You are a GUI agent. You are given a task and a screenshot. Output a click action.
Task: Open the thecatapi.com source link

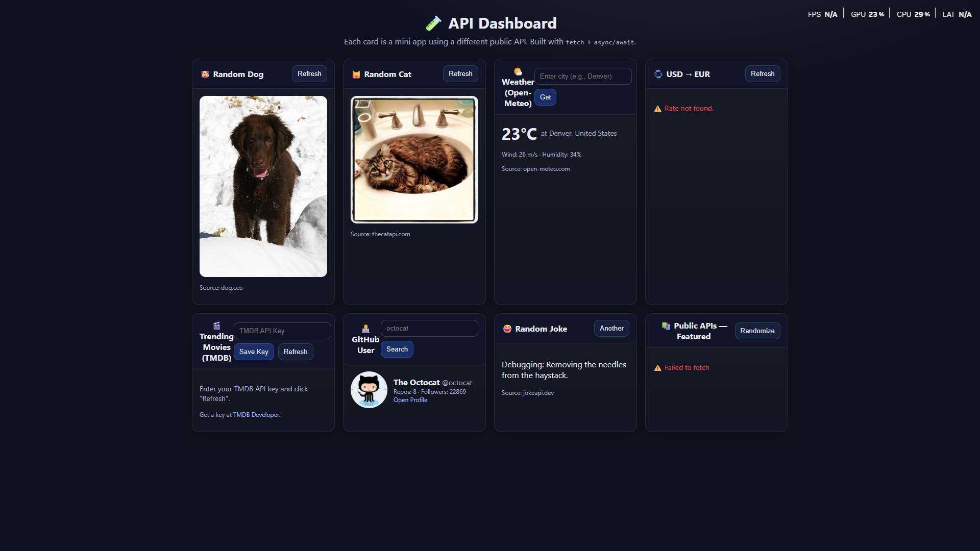[x=391, y=234]
